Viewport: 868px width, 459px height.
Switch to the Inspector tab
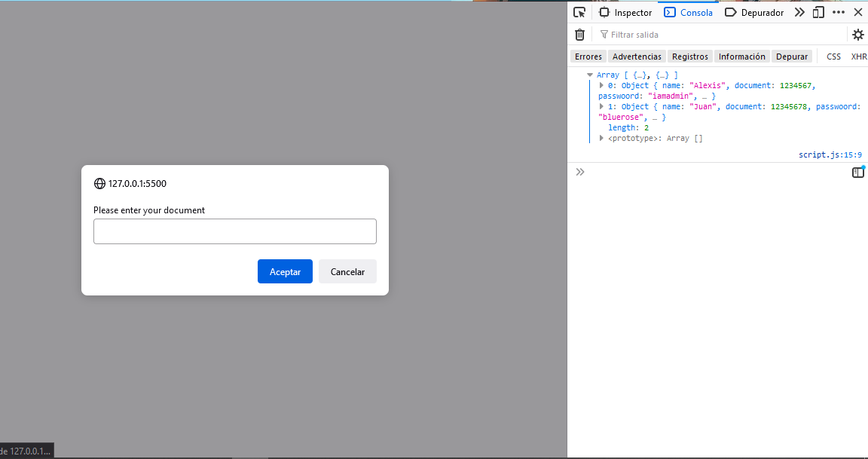[x=625, y=11]
